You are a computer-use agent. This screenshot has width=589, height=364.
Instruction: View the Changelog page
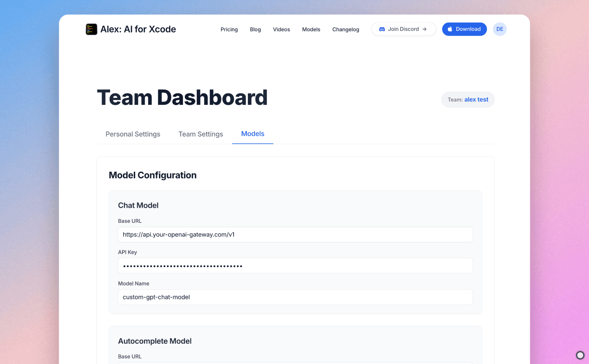pyautogui.click(x=346, y=29)
